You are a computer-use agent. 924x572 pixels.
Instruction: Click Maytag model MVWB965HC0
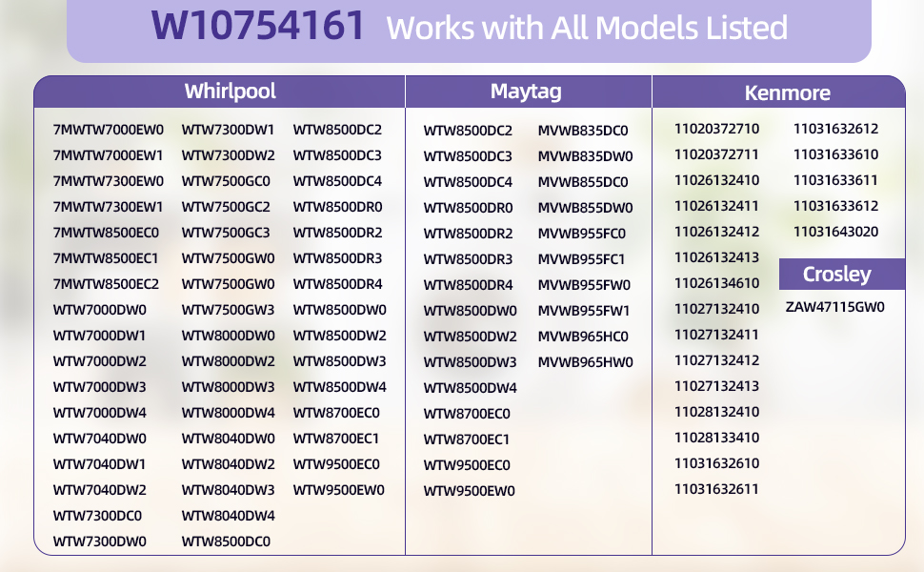(x=583, y=337)
